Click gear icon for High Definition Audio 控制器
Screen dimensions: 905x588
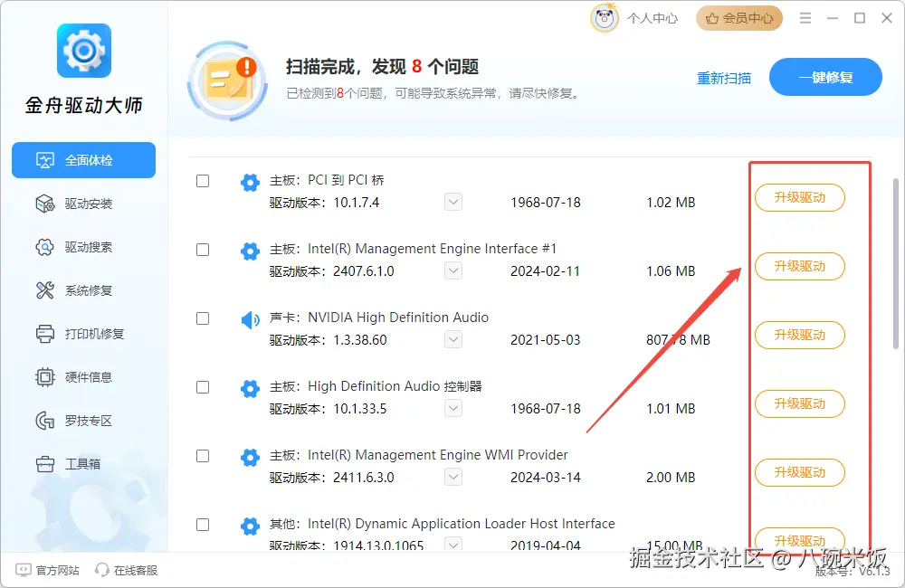(250, 388)
